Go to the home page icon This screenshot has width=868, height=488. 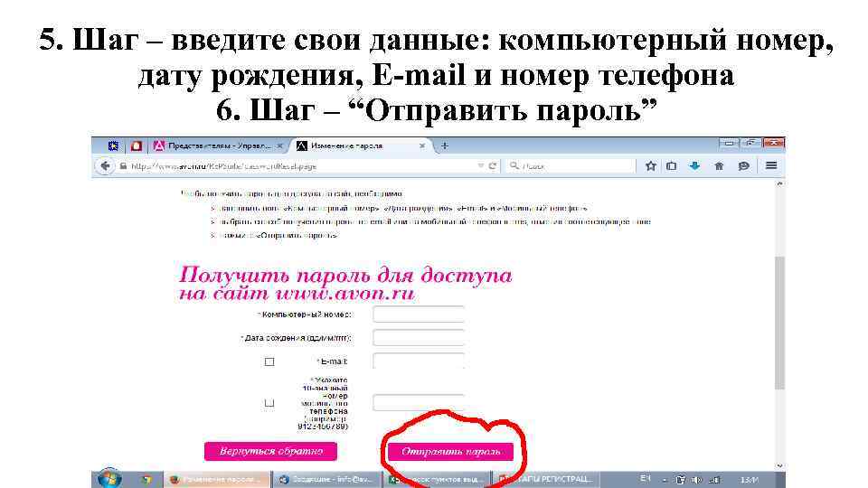(719, 165)
